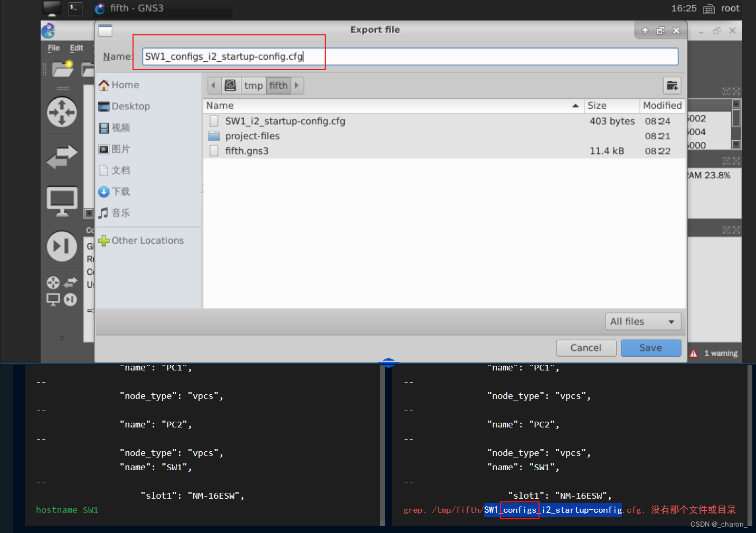
Task: Create a new folder in the Export dialog
Action: point(672,85)
